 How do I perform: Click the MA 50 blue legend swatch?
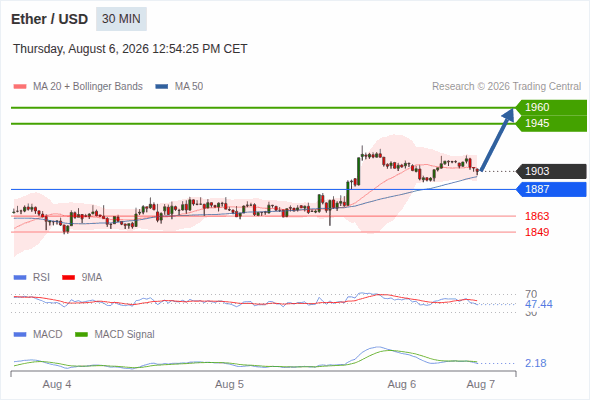tap(162, 87)
